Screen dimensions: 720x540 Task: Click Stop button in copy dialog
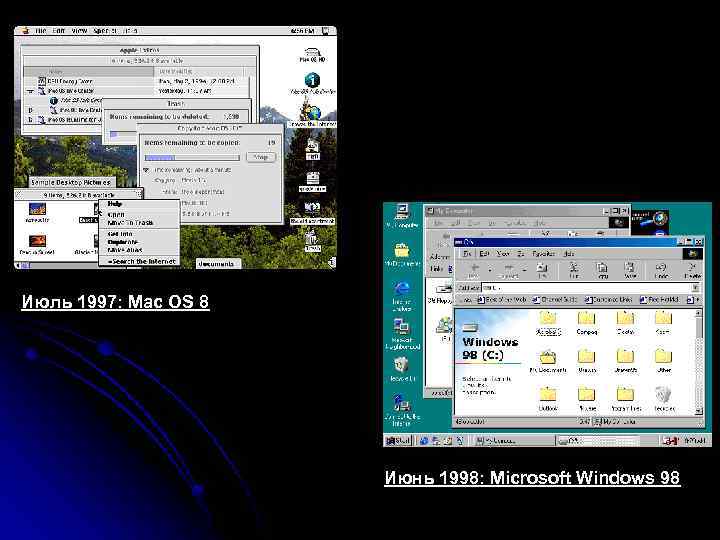(261, 158)
